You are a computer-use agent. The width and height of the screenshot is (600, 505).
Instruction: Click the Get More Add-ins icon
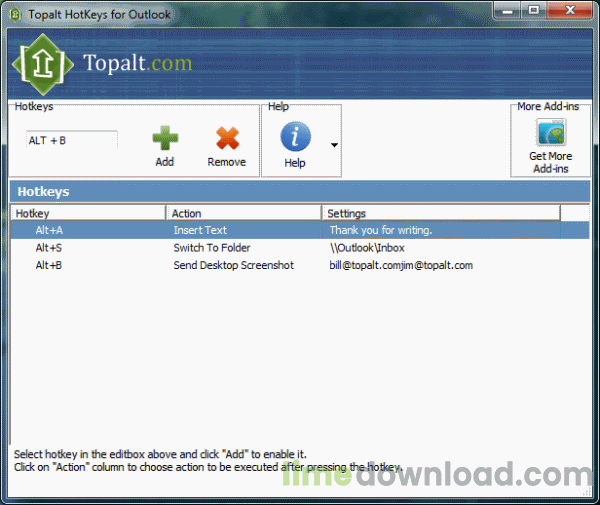551,132
